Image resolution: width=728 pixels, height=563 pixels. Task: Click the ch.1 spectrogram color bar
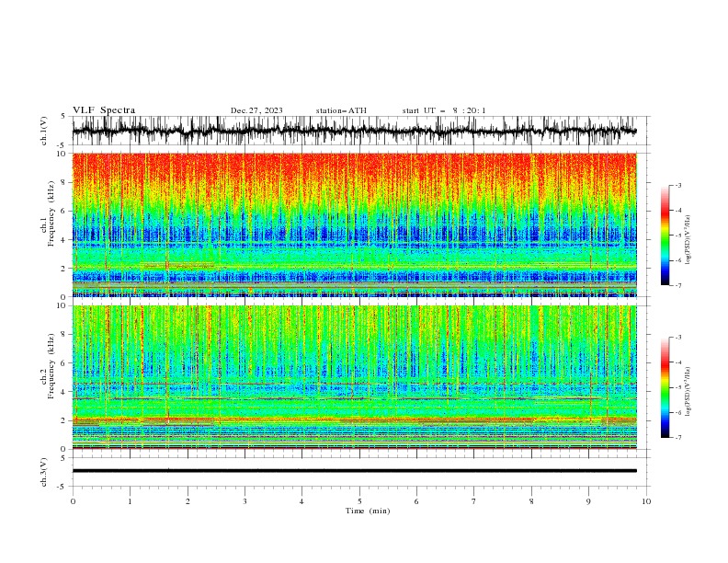(x=665, y=236)
